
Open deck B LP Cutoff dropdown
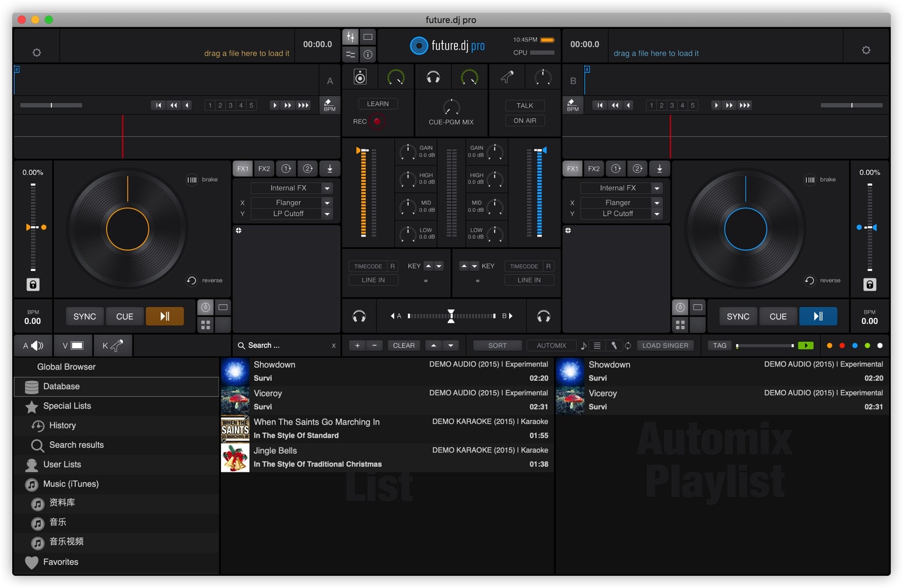[657, 214]
